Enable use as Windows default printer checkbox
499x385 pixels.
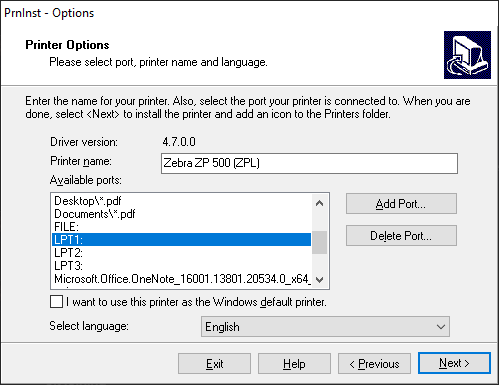(56, 301)
